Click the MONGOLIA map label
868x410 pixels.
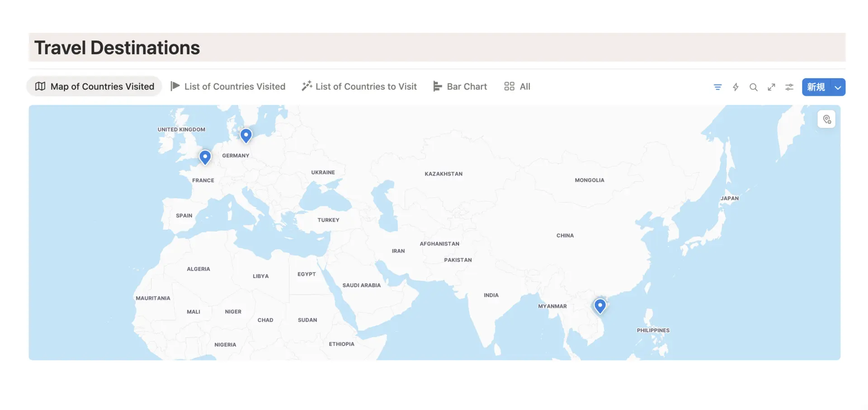590,180
